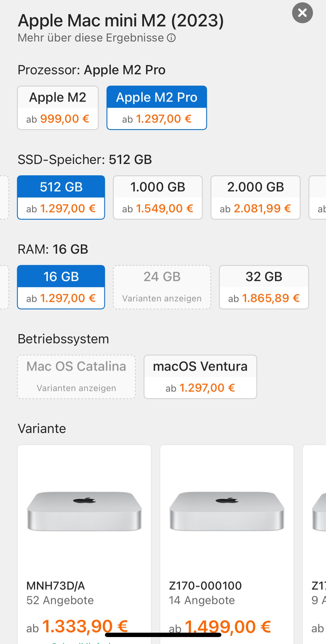
Task: Select 16 GB RAM option
Action: pyautogui.click(x=61, y=287)
